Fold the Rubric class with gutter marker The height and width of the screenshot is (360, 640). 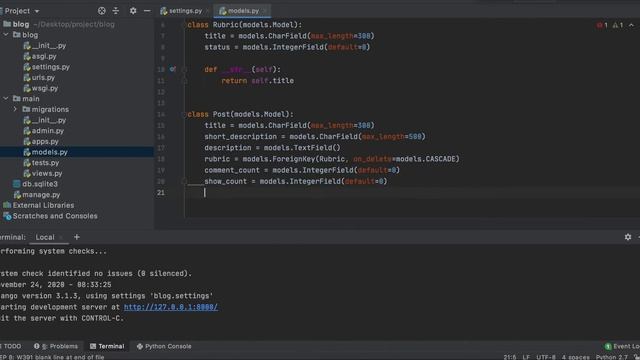click(184, 25)
